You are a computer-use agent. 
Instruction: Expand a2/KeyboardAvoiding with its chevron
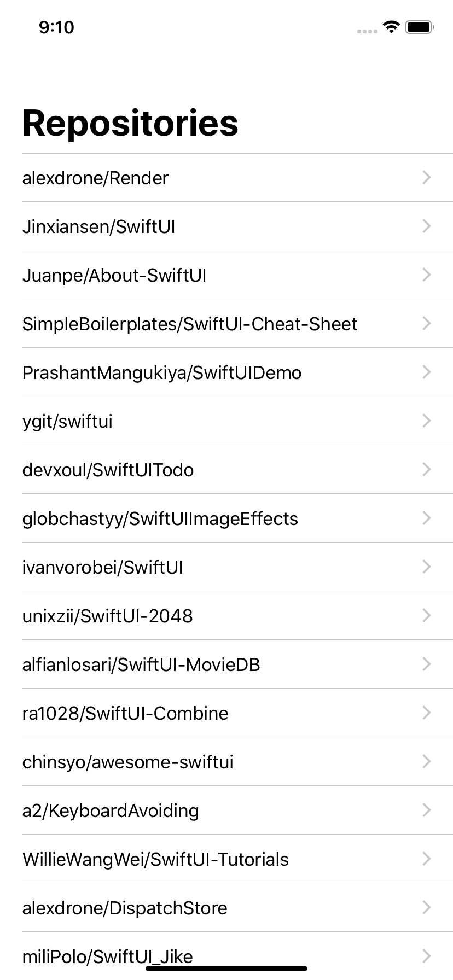(x=427, y=810)
